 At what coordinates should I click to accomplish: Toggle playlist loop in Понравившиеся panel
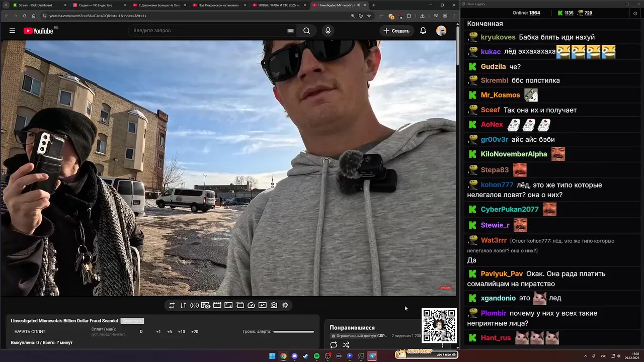[x=334, y=345]
